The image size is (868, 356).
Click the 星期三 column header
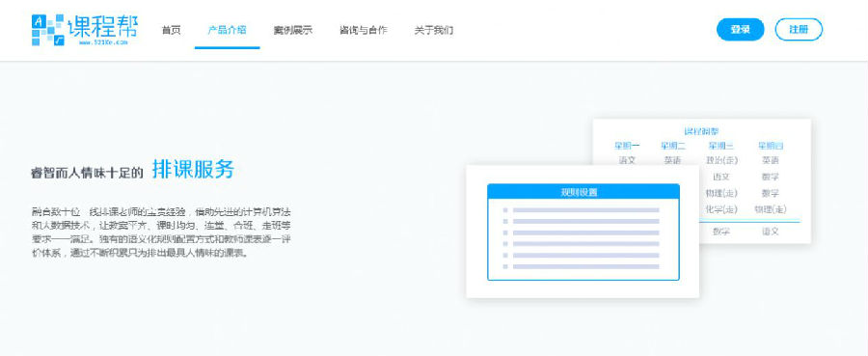pos(721,147)
